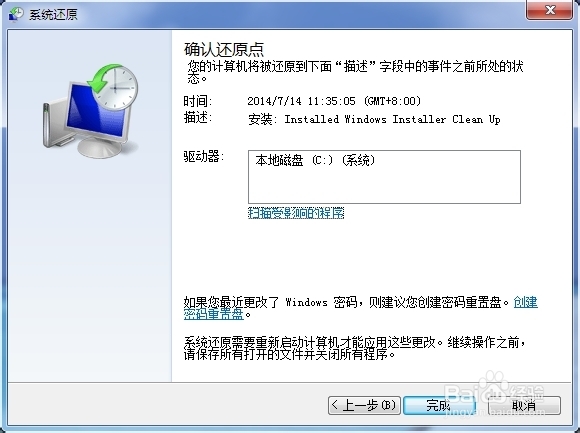Click the Installed Windows Installer Clean Up description
Screen dimensions: 580x433
coord(392,119)
